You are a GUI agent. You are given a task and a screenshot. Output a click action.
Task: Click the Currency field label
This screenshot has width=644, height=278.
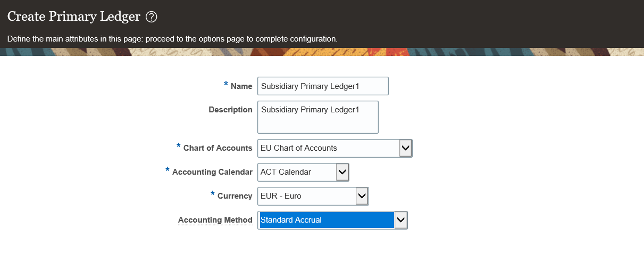pos(235,196)
